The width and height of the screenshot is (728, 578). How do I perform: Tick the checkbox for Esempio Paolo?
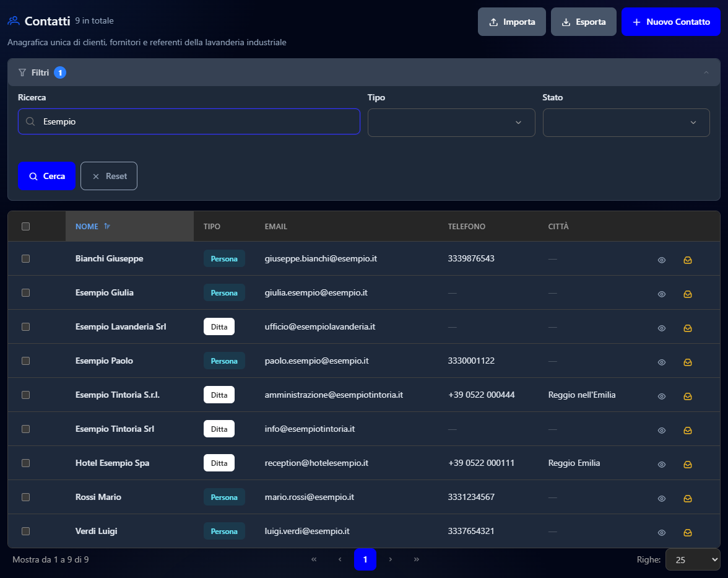click(25, 361)
